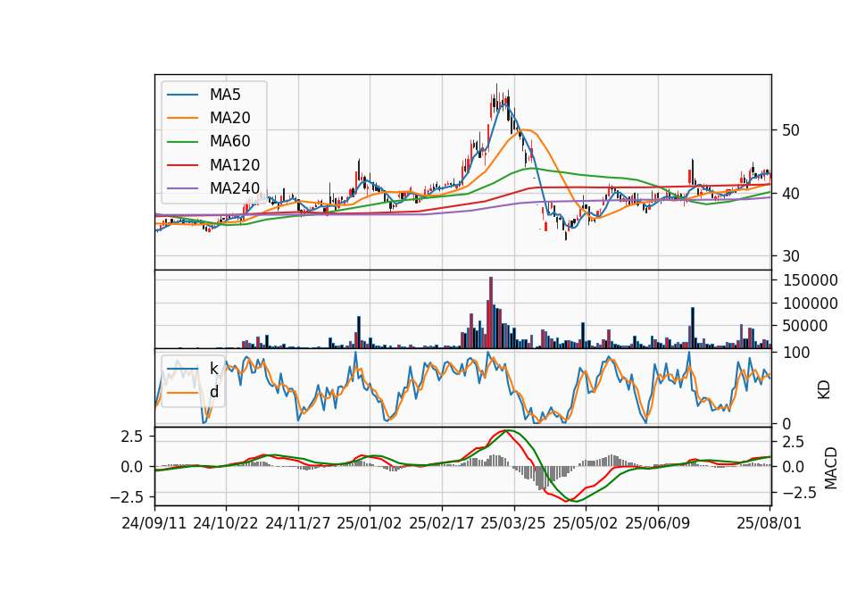The width and height of the screenshot is (857, 616).
Task: Click the KD axis label 100
Action: click(x=795, y=353)
